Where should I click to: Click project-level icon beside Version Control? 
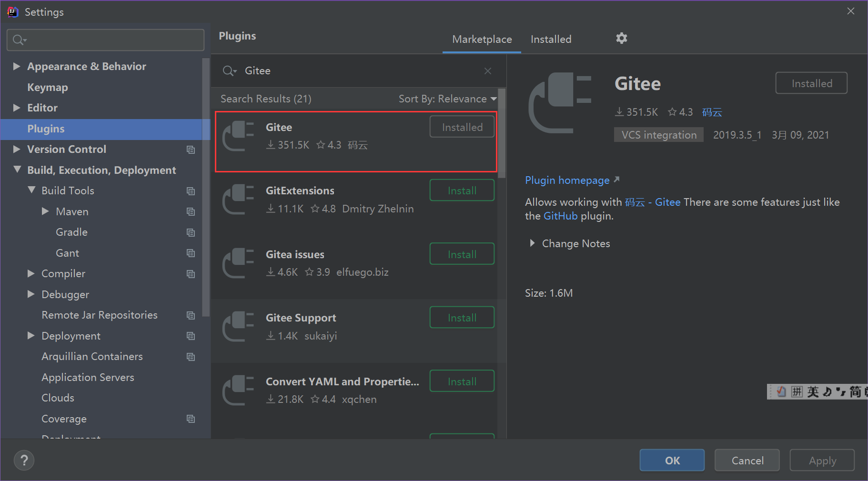pos(191,150)
